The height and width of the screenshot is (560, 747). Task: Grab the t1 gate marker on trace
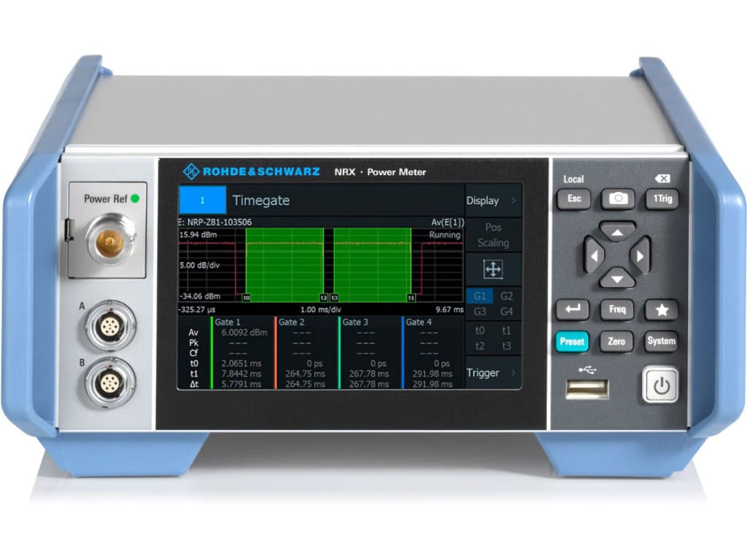[x=411, y=297]
